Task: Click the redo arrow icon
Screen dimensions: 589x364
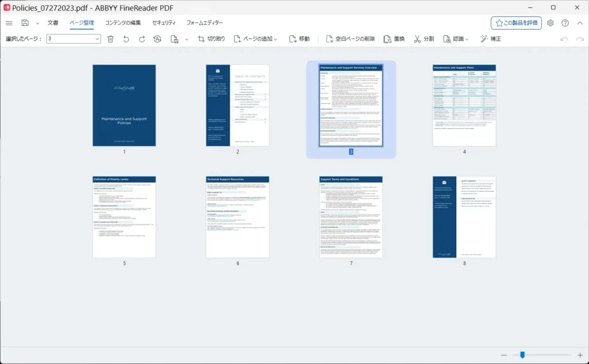Action: pyautogui.click(x=580, y=39)
